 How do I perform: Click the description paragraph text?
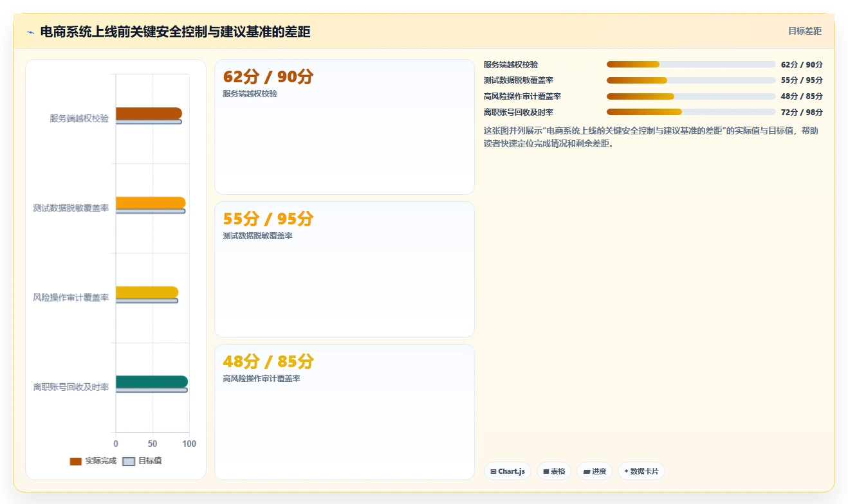651,137
